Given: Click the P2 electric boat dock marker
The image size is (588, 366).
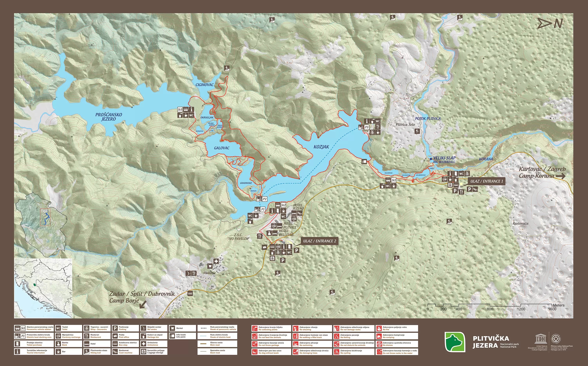Looking at the screenshot, I should click(x=265, y=199).
